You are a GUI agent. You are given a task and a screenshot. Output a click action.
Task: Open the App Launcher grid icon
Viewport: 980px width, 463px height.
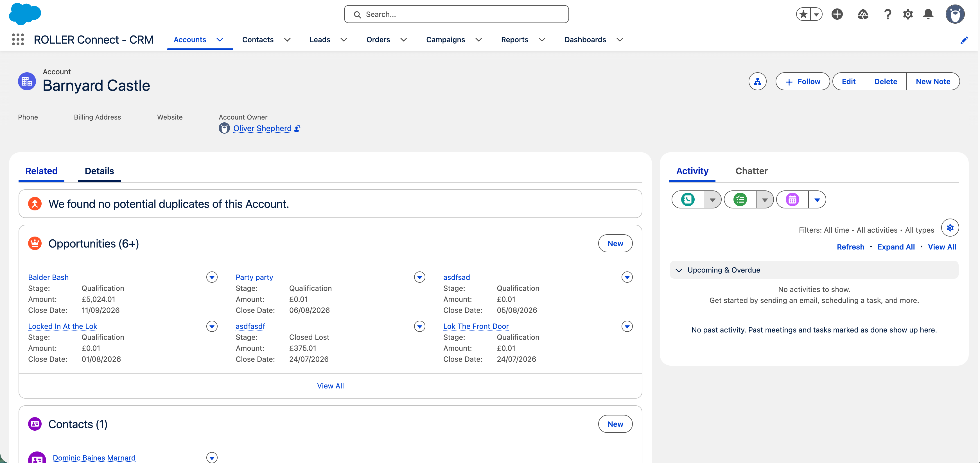pos(18,40)
